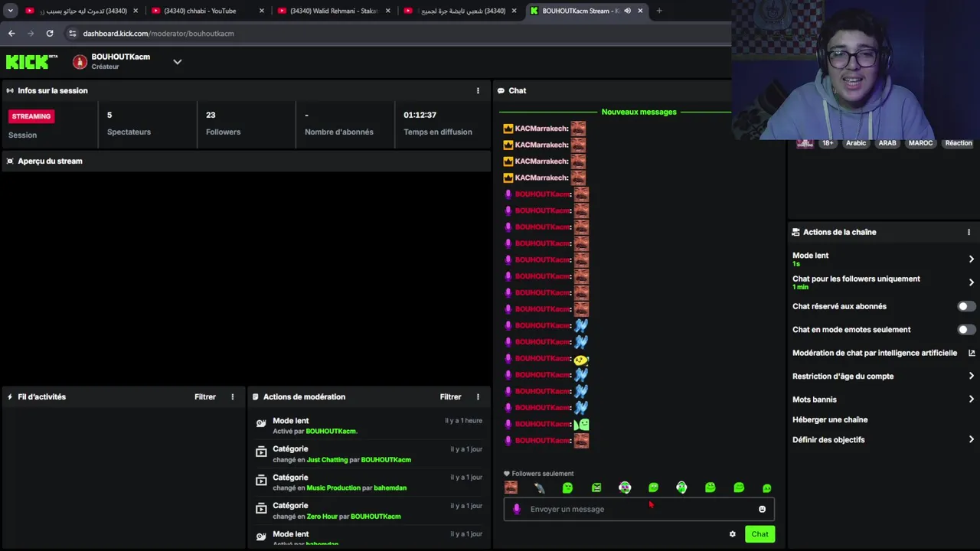
Task: Open the BOUHOUTKacm channel avatar
Action: click(80, 62)
